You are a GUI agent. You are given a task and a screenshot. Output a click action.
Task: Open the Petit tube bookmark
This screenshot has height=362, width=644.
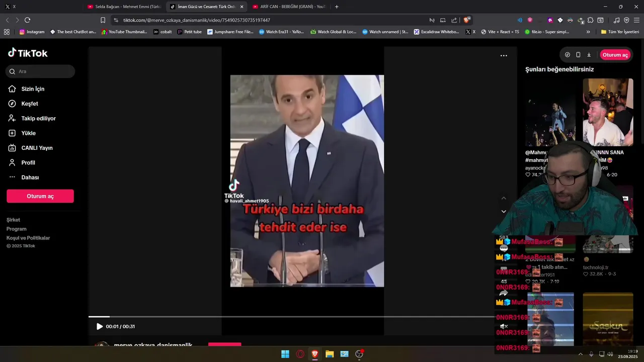click(189, 32)
